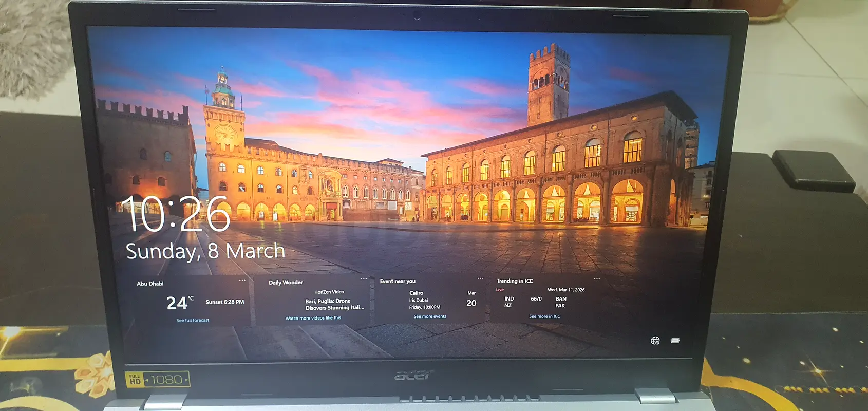Image resolution: width=868 pixels, height=411 pixels.
Task: Open the Abu Dhabi weather widget menu
Action: pyautogui.click(x=242, y=281)
